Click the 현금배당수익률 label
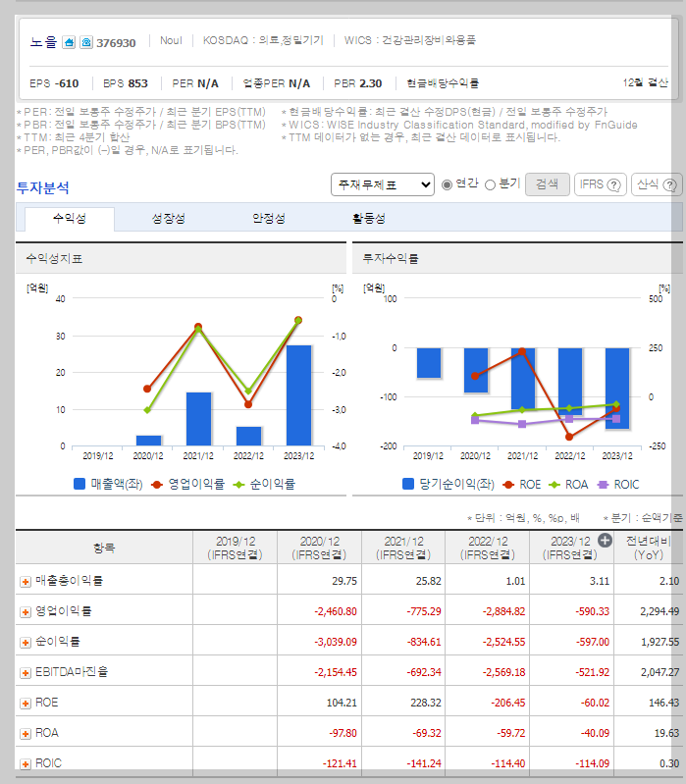This screenshot has height=784, width=686. 443,83
